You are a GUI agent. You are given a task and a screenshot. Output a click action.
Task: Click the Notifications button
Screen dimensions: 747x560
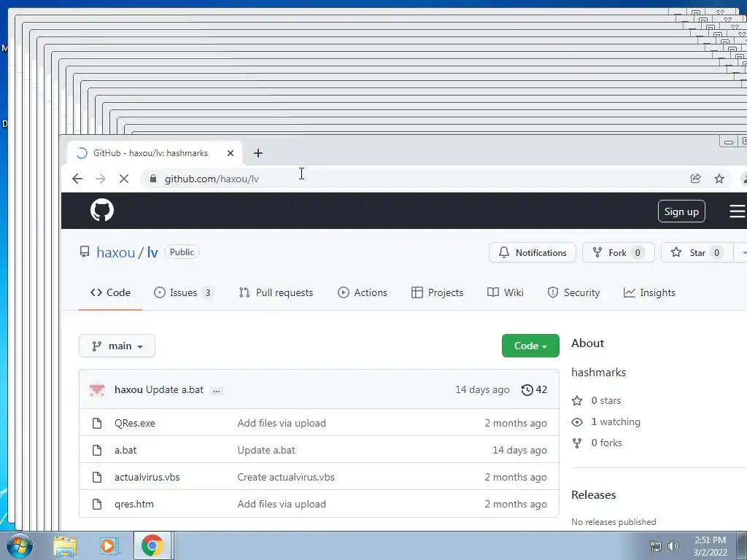pos(532,252)
